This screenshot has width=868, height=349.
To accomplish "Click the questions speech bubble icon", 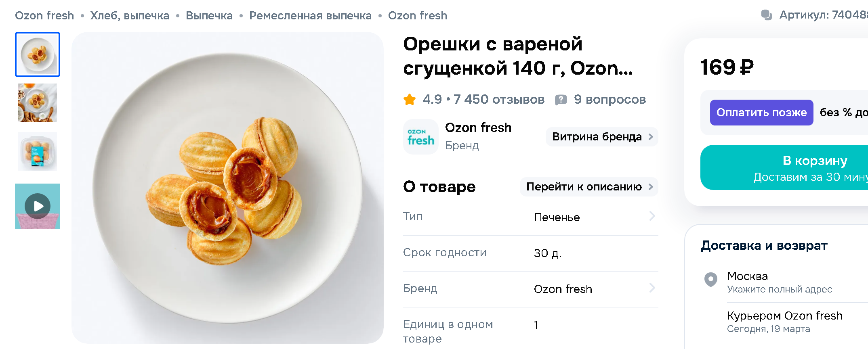I will point(561,100).
